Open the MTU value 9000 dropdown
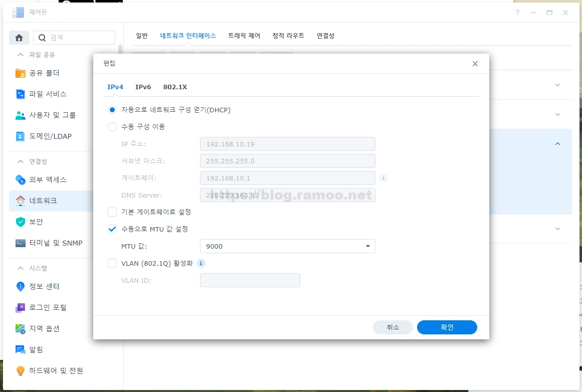The image size is (582, 392). [288, 246]
